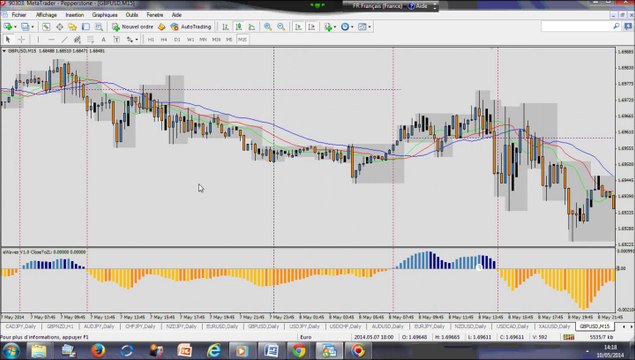
Task: Expand the Templates dropdown arrow
Action: [369, 27]
